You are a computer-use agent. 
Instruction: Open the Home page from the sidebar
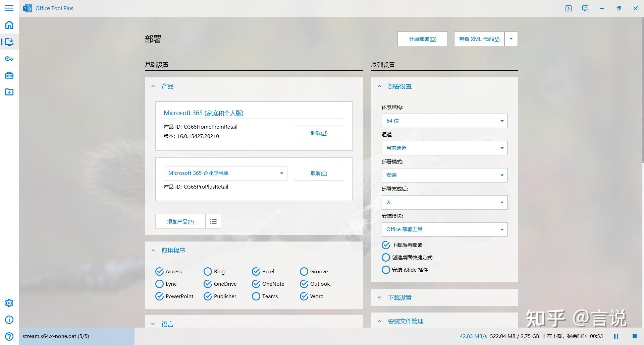coord(9,25)
